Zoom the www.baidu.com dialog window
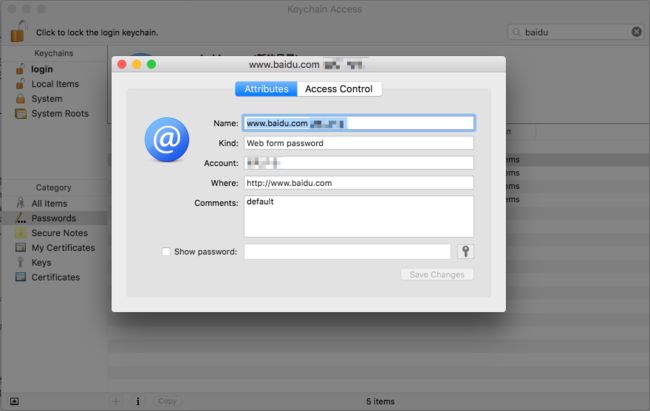 [x=152, y=64]
